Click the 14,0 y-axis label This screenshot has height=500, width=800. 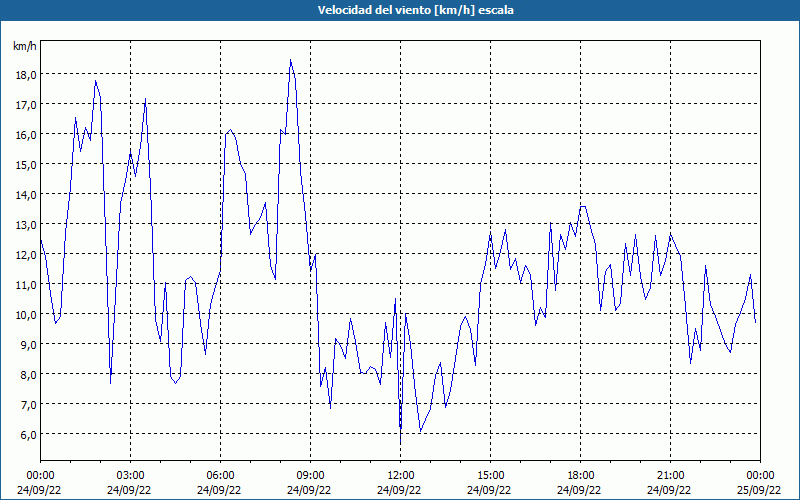point(27,194)
